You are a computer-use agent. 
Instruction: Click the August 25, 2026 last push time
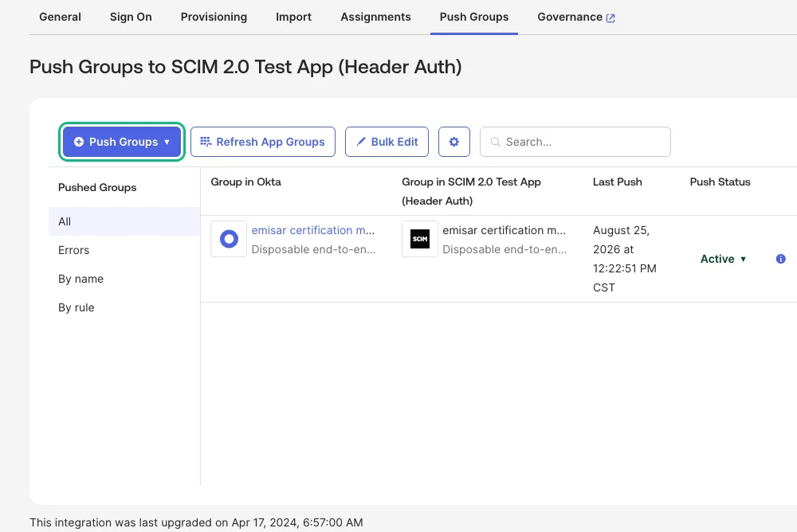625,259
